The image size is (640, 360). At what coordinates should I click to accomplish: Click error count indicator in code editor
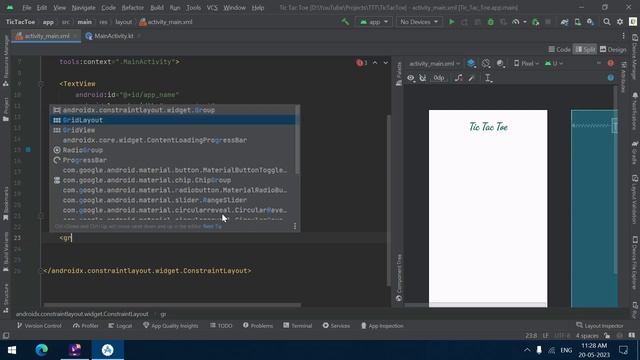[362, 62]
